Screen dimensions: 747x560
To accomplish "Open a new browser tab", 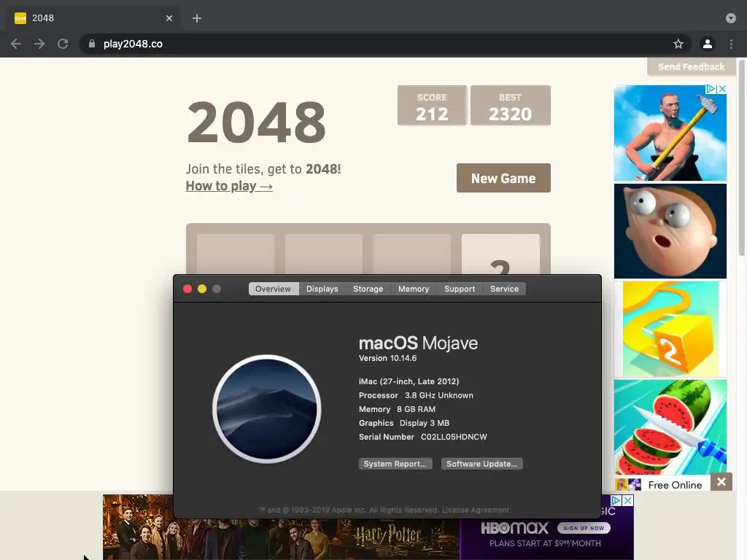I will (197, 18).
